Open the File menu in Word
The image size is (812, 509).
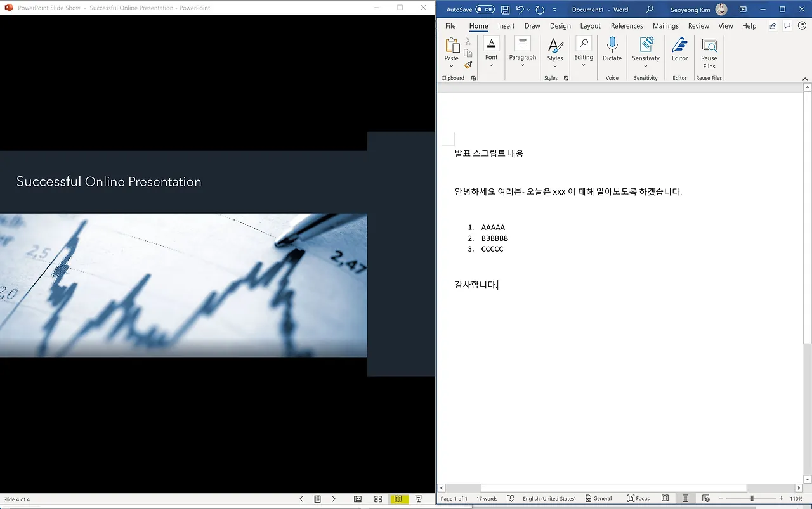[x=450, y=26]
